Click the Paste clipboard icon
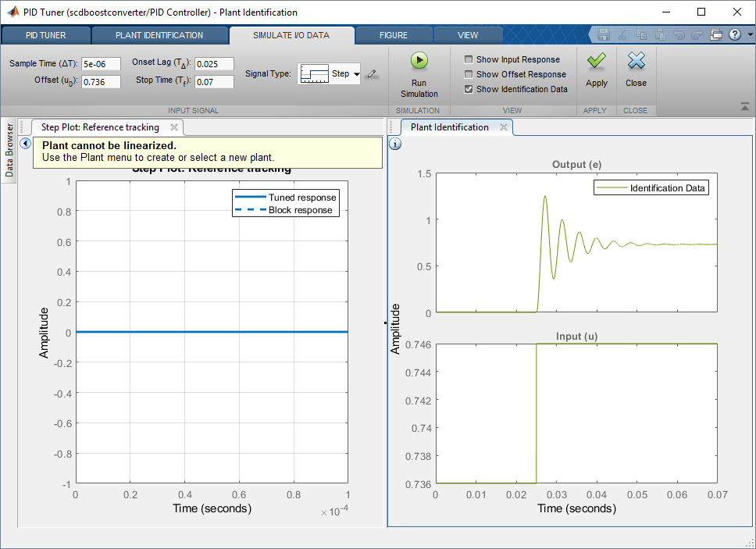The image size is (756, 549). (x=660, y=34)
